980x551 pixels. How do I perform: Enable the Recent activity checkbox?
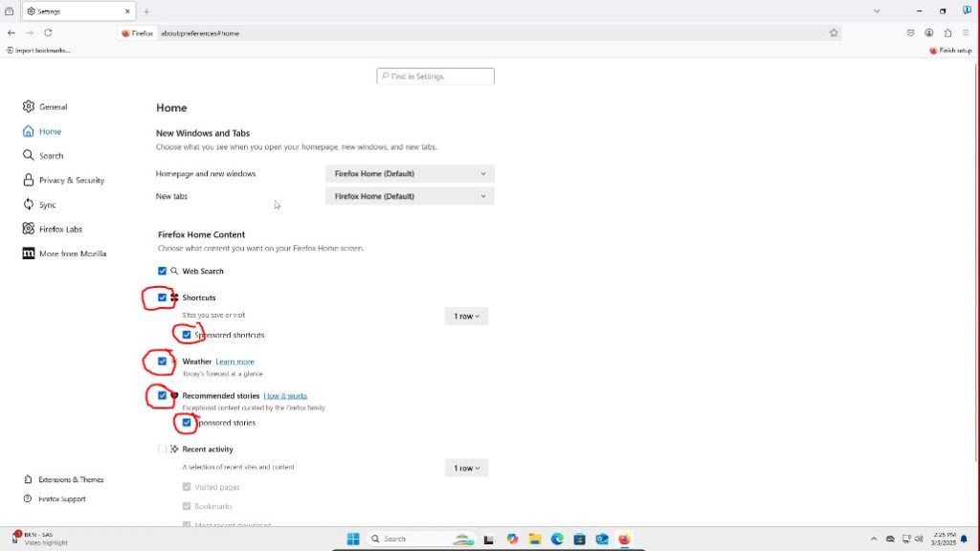[x=162, y=449]
